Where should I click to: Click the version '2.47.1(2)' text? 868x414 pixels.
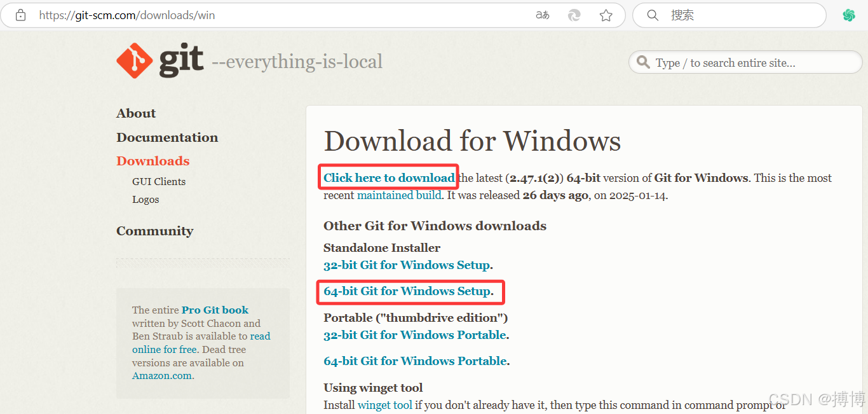(534, 178)
